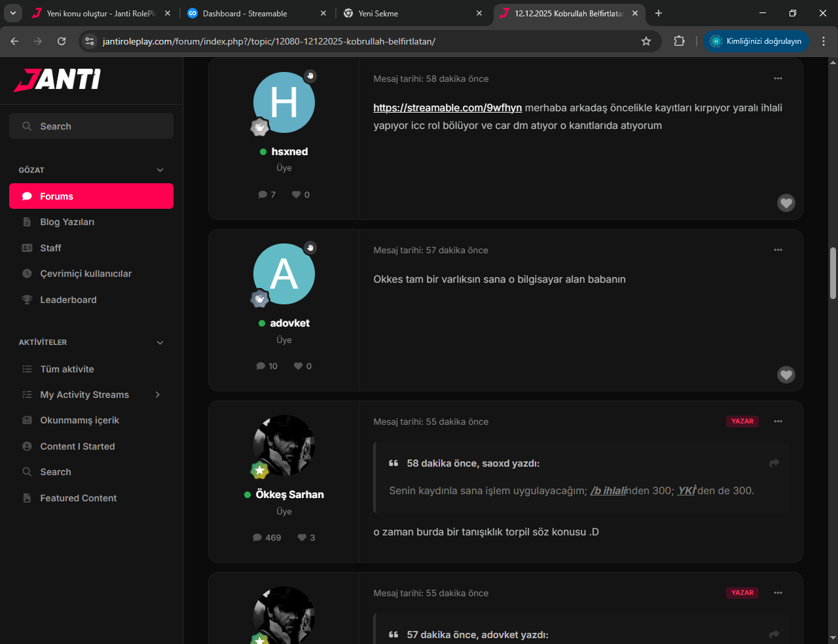Like hsxned's post with the heart button
Image resolution: width=838 pixels, height=644 pixels.
click(786, 203)
